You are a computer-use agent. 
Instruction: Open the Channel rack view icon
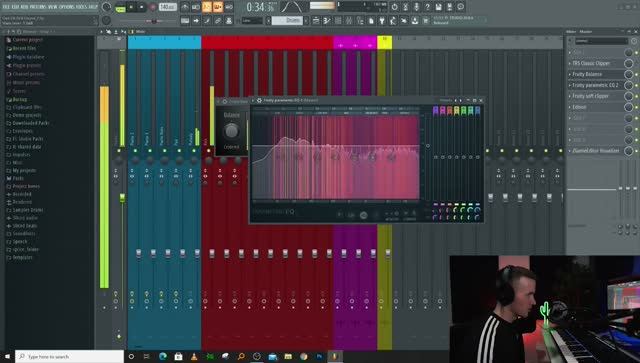tap(338, 20)
